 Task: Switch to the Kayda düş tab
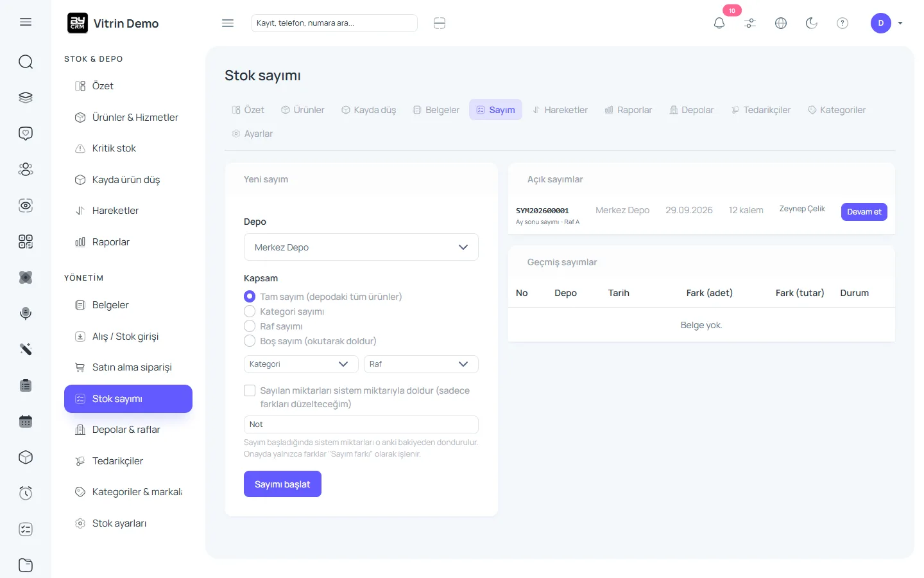[x=369, y=110]
